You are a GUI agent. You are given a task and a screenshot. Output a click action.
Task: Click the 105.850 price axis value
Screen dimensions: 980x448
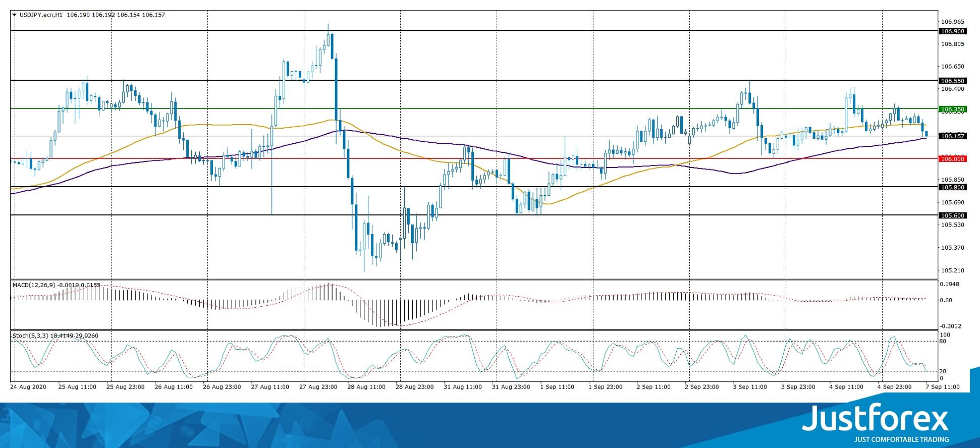(953, 179)
